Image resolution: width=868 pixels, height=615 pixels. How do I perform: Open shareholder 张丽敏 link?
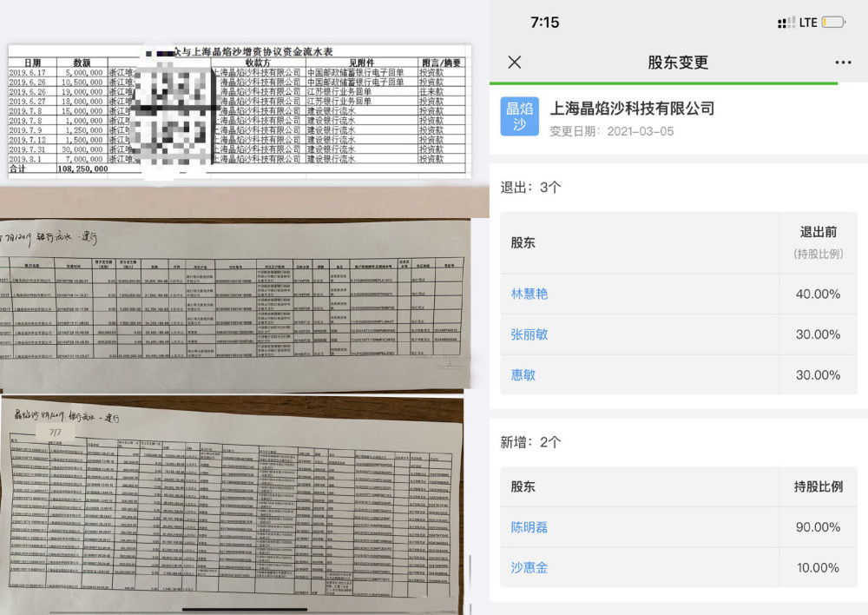(529, 334)
